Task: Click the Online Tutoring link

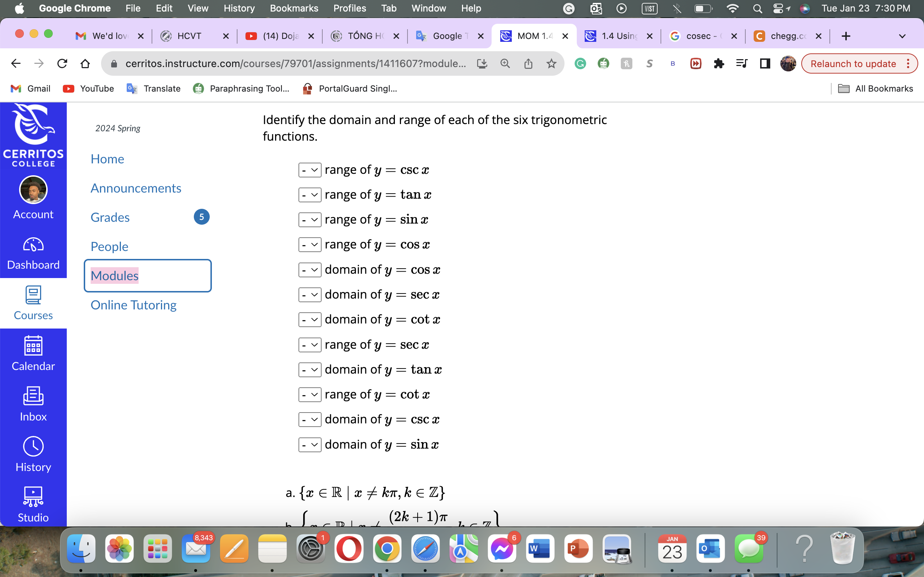Action: [134, 304]
